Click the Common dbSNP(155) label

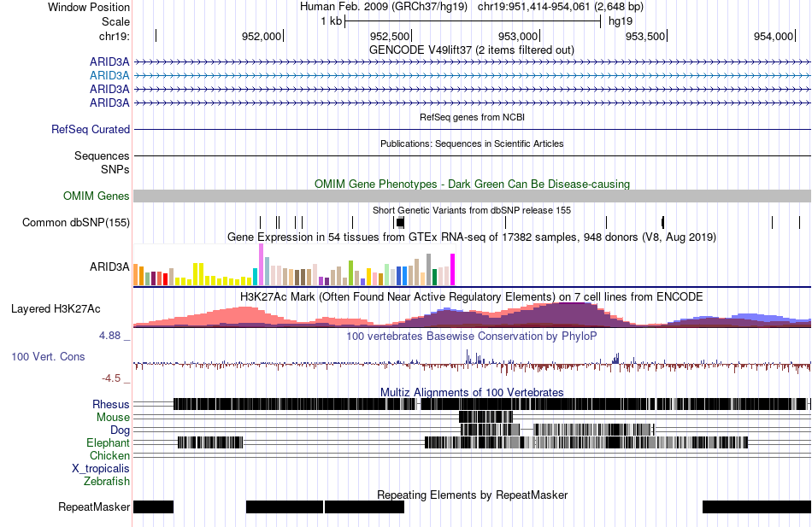[76, 223]
